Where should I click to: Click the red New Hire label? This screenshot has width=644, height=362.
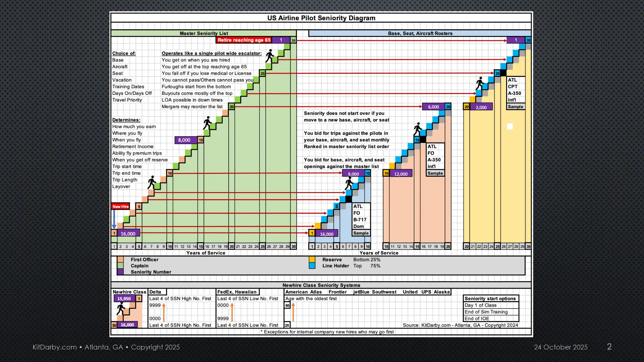(x=120, y=207)
